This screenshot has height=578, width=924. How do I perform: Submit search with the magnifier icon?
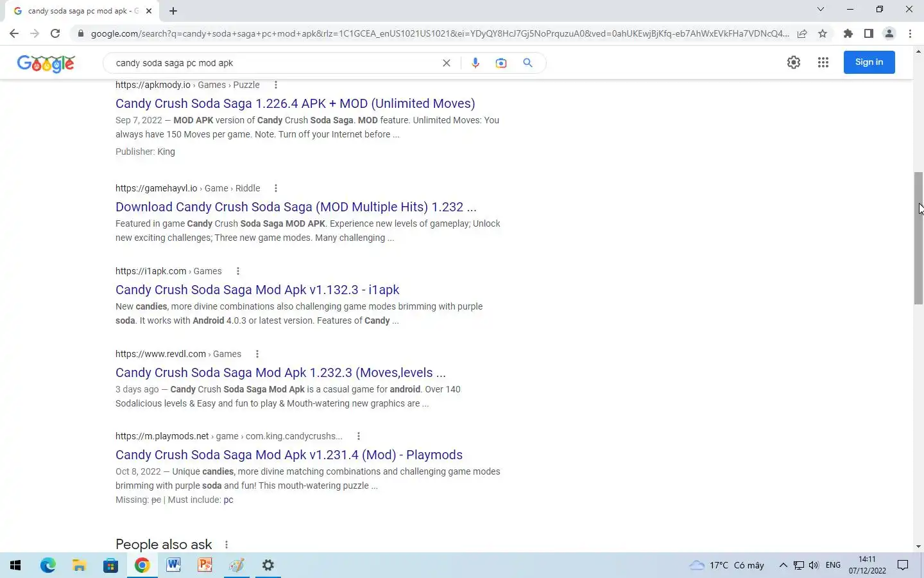pyautogui.click(x=527, y=63)
